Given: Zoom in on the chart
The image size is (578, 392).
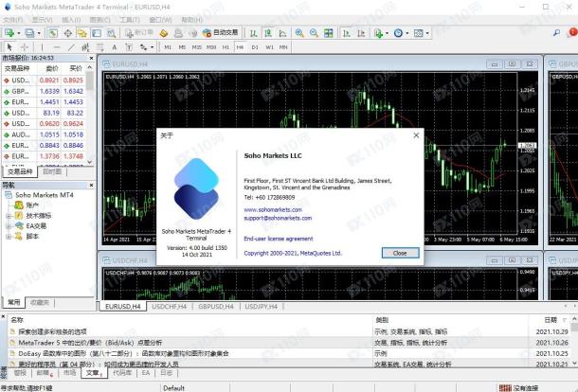Looking at the screenshot, I should click(x=299, y=33).
